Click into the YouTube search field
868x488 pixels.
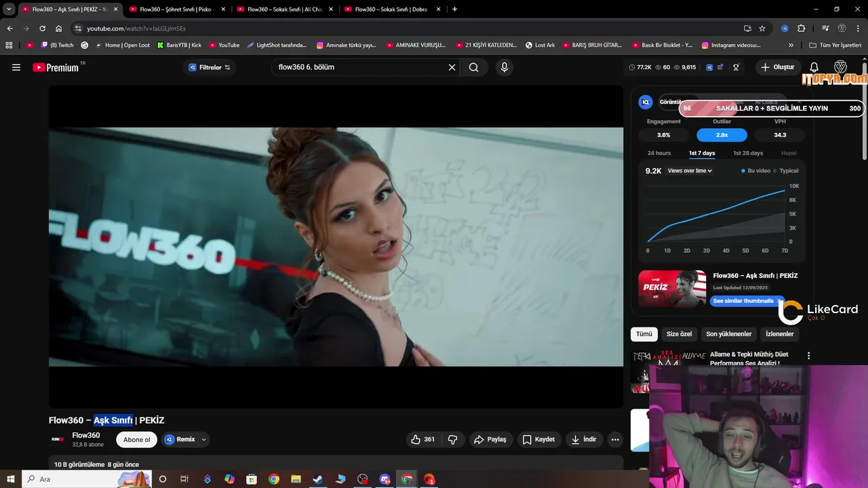point(359,67)
